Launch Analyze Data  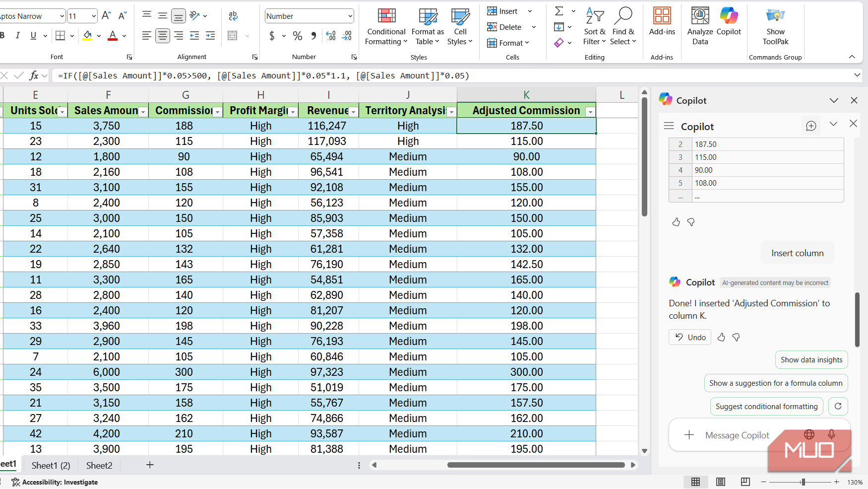point(700,27)
